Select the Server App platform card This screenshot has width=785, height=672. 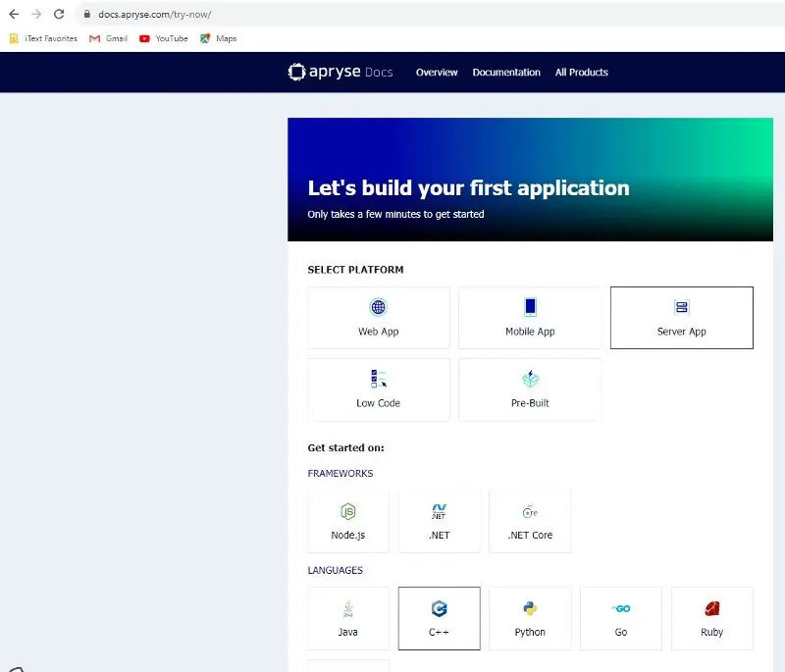coord(681,318)
